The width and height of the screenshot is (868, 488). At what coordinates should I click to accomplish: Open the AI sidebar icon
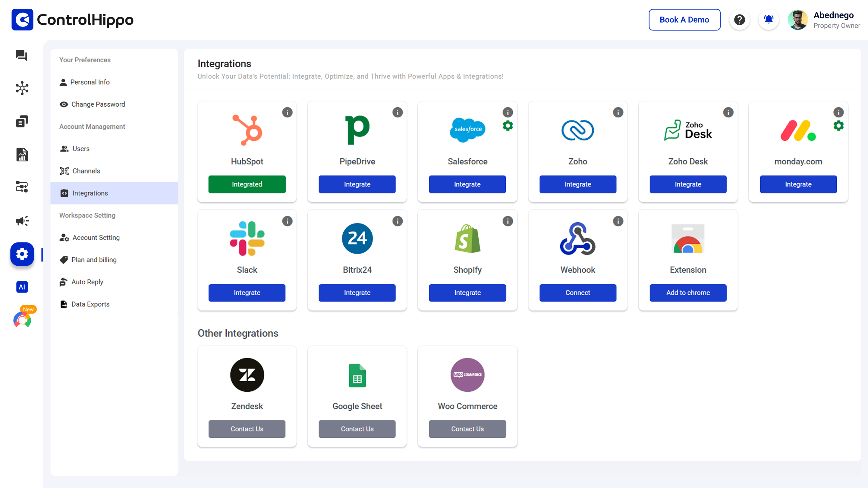tap(22, 287)
